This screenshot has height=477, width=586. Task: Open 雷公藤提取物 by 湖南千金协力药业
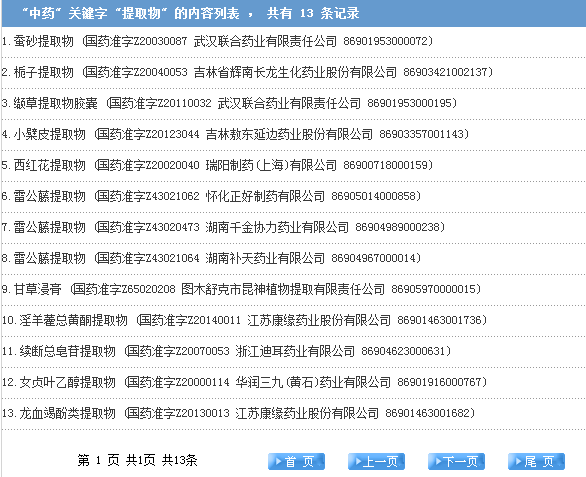click(x=223, y=227)
